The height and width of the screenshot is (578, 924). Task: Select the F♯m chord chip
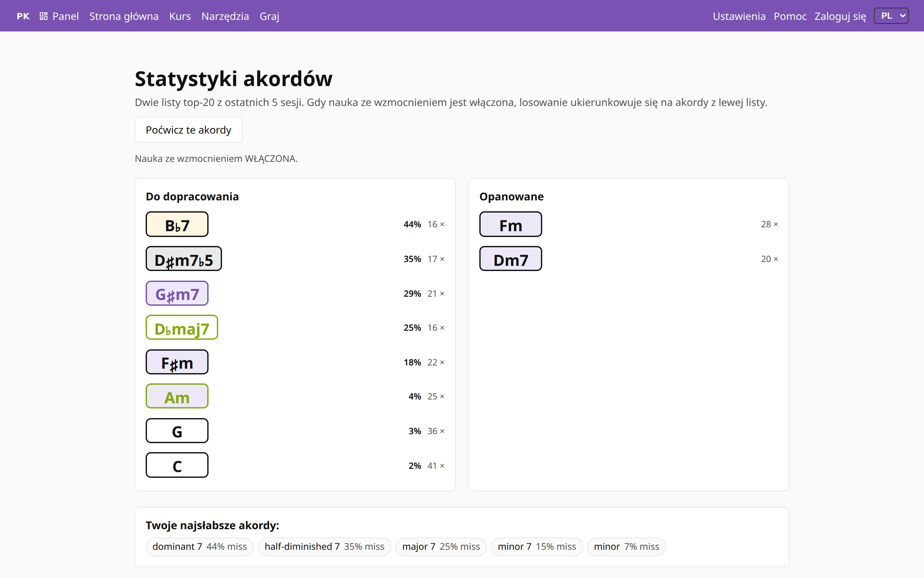coord(177,362)
